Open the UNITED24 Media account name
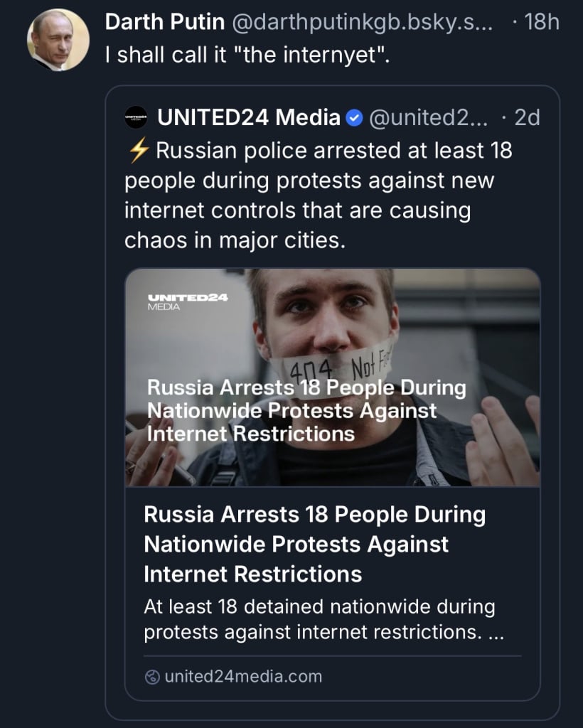 click(249, 117)
